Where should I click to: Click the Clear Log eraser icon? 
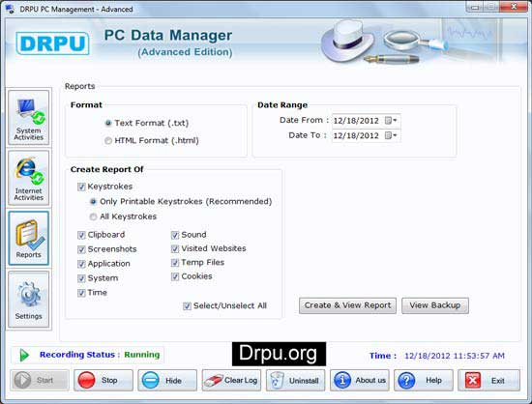pyautogui.click(x=214, y=380)
